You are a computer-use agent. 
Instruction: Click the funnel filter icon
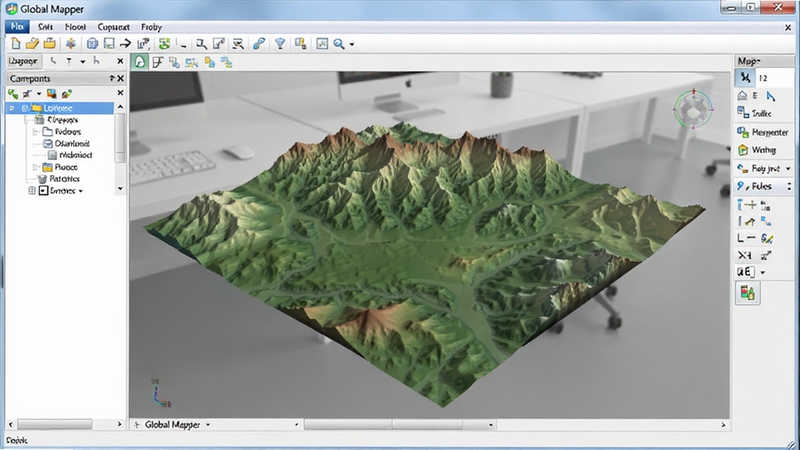click(x=280, y=44)
